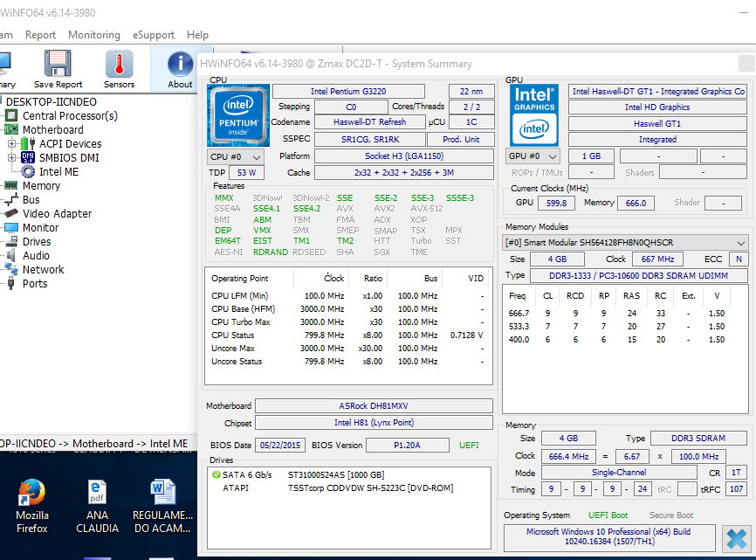This screenshot has height=560, width=756.
Task: Open the CPU #0 selector dropdown
Action: tap(236, 156)
